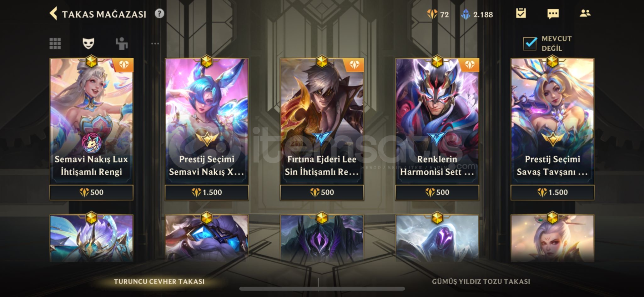644x297 pixels.
Task: Open Renklerin Harmonisi Sett skin card
Action: tap(437, 121)
